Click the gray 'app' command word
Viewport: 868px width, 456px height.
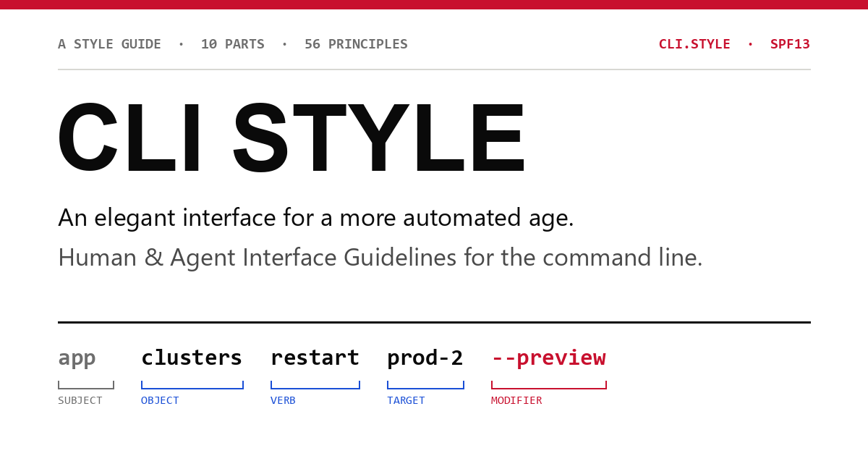coord(77,358)
